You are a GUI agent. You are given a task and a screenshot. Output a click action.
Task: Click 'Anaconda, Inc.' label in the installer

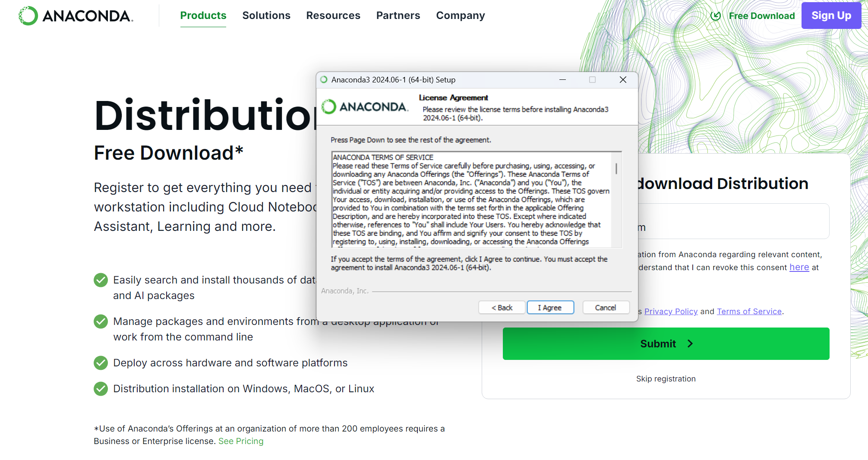345,291
